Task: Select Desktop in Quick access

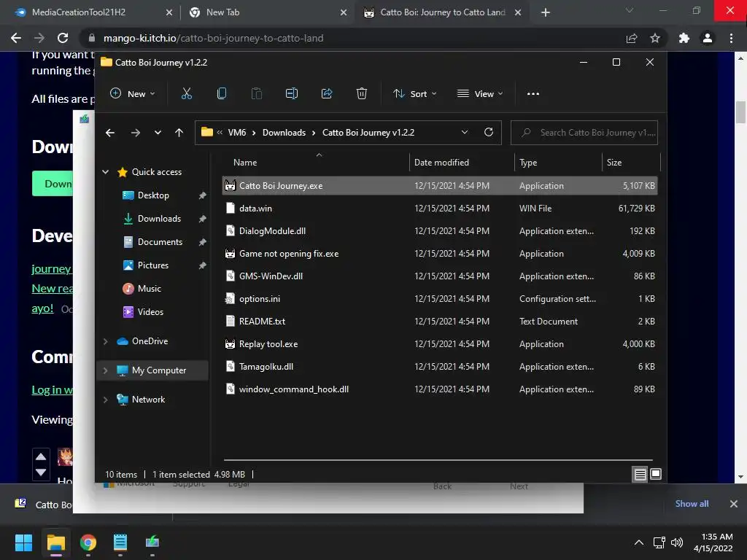Action: click(153, 195)
